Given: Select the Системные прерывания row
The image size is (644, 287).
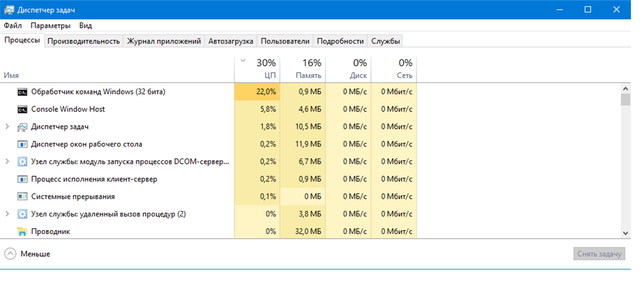Looking at the screenshot, I should tap(209, 196).
